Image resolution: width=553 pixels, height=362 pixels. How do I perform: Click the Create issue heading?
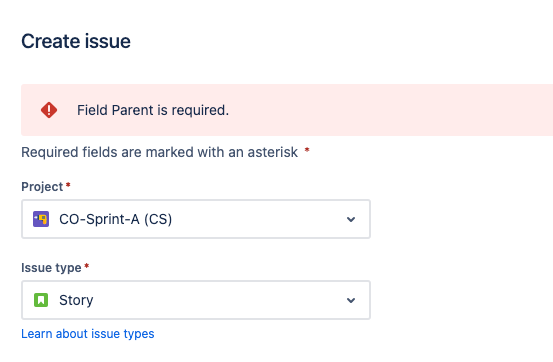(76, 41)
